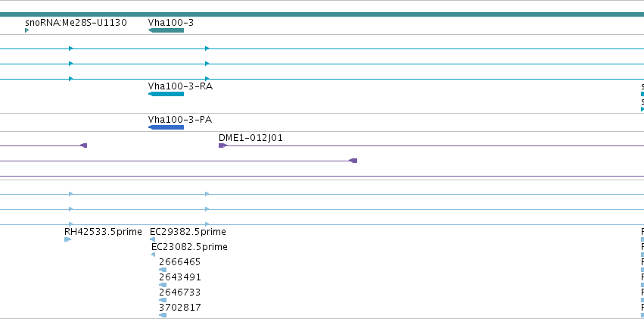Open the 2643491 label
This screenshot has height=319, width=644.
coord(180,277)
